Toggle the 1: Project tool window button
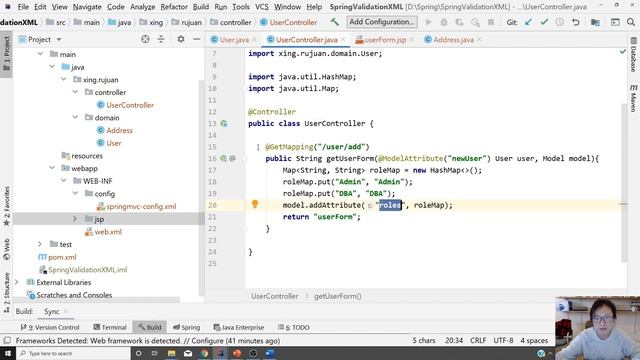640x360 pixels. point(7,54)
